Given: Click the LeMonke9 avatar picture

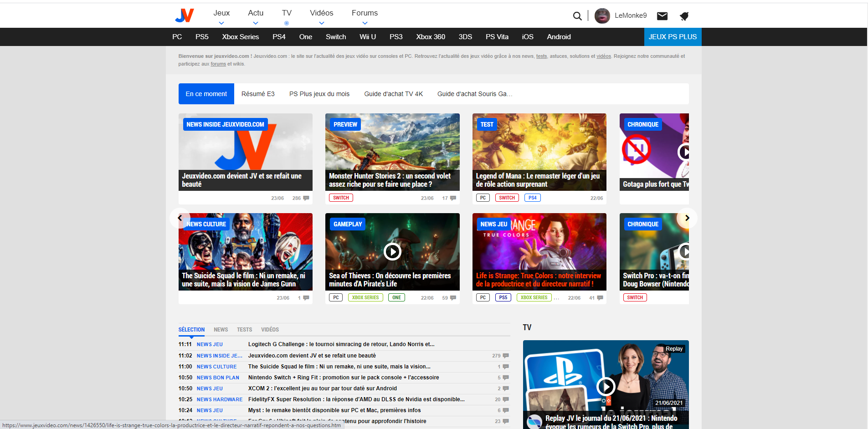Looking at the screenshot, I should [602, 15].
